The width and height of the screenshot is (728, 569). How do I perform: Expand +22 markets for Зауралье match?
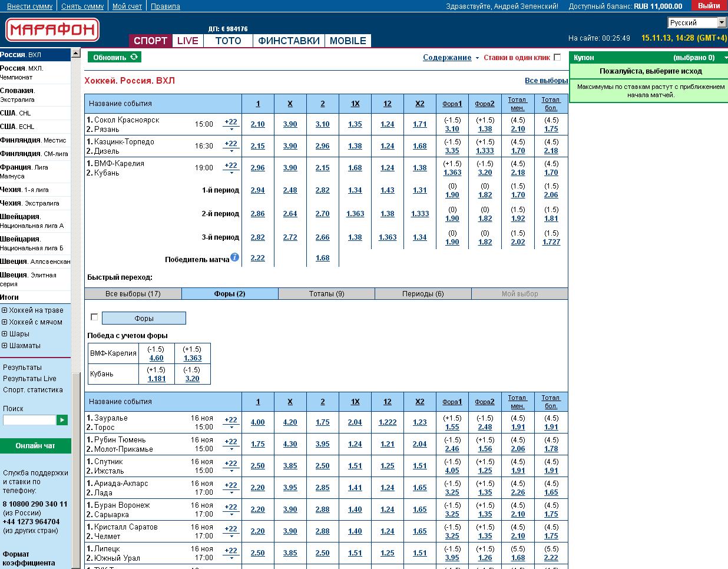[231, 422]
